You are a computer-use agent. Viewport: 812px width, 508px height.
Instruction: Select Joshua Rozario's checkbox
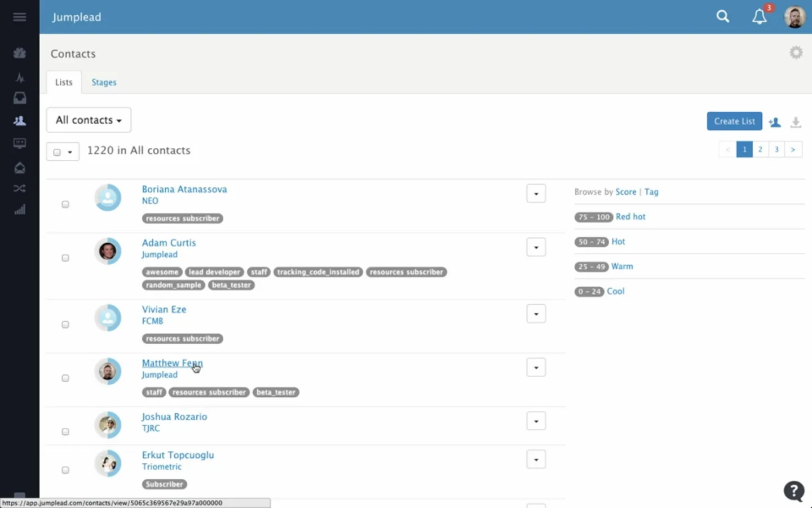(x=65, y=432)
